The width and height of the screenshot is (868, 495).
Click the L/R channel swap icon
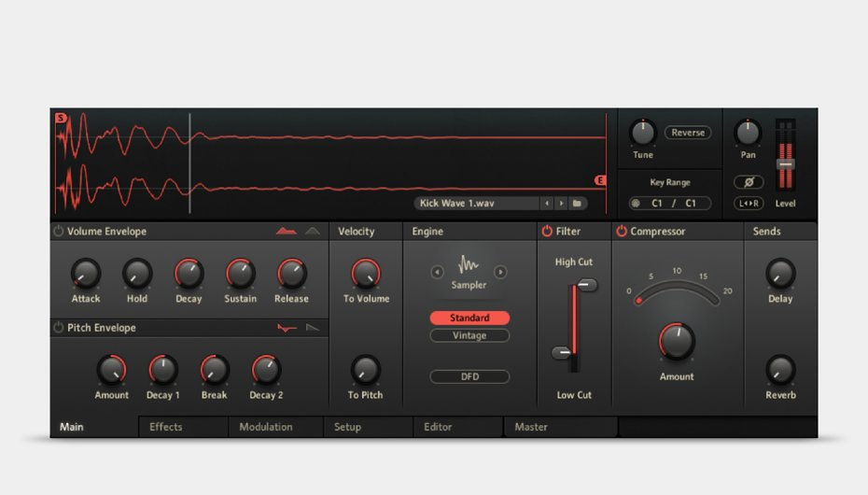749,203
